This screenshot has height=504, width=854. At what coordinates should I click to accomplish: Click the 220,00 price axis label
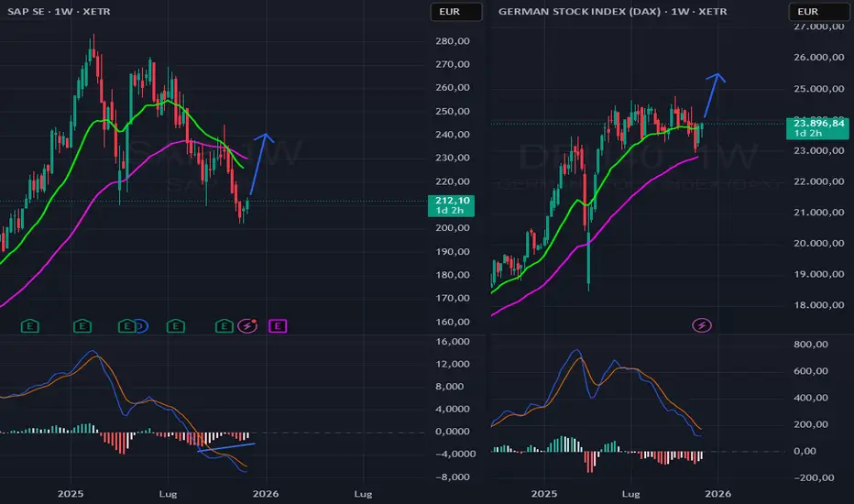[453, 181]
